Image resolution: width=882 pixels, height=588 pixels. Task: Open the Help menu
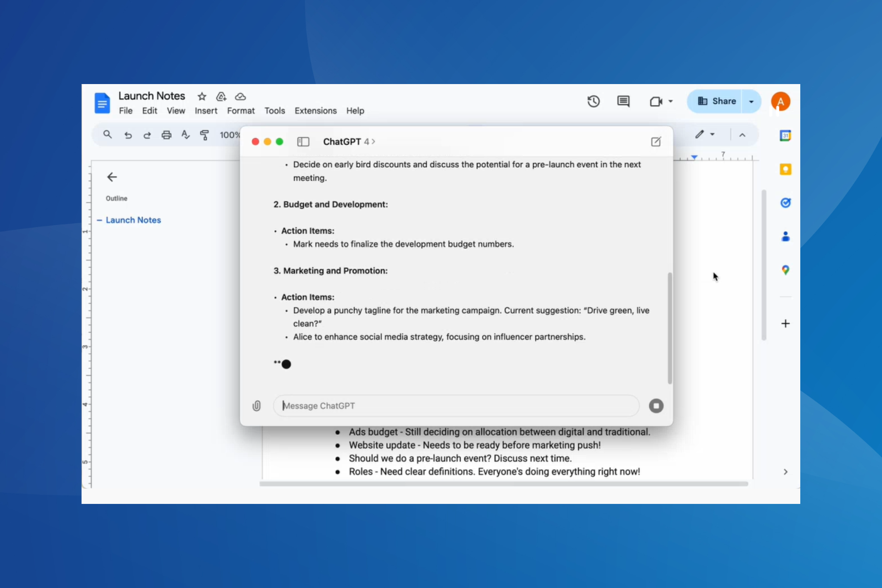pyautogui.click(x=355, y=111)
